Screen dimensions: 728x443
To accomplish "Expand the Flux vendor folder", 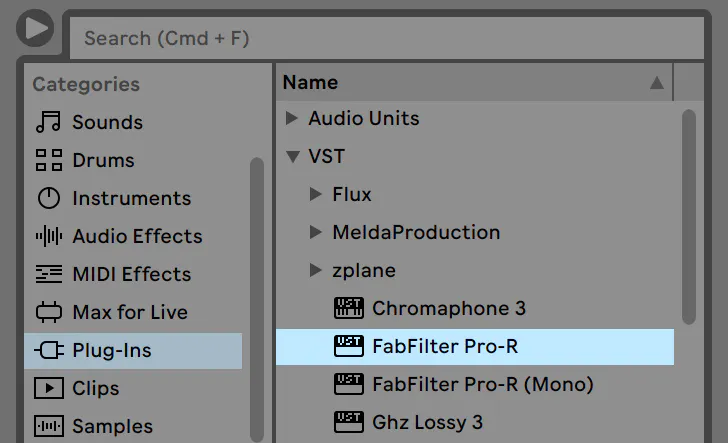I will point(316,194).
